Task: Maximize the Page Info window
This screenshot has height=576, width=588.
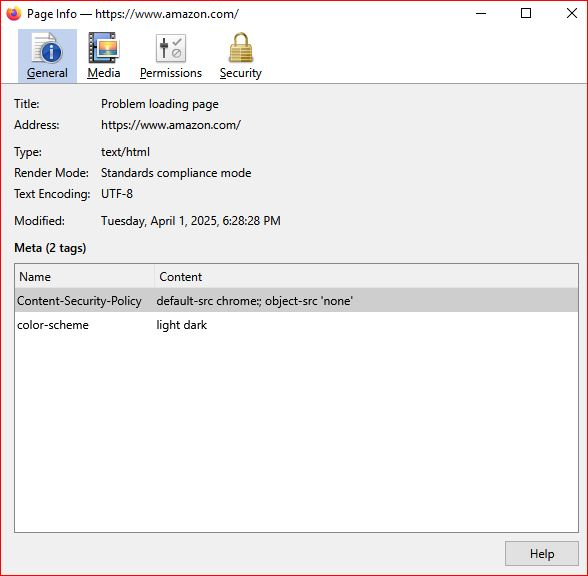Action: point(526,14)
